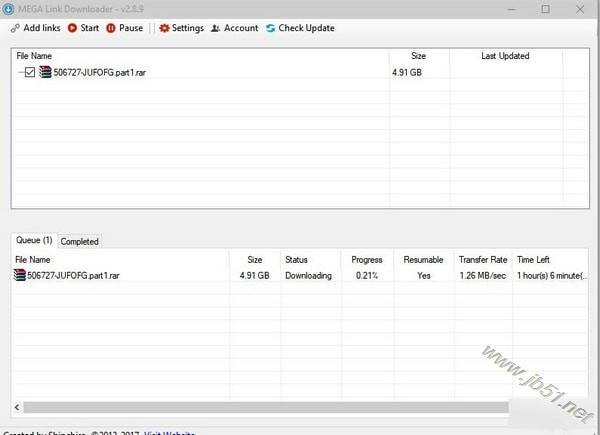This screenshot has height=435, width=600.
Task: Click the 4.91 GB size in the queue
Action: (254, 275)
